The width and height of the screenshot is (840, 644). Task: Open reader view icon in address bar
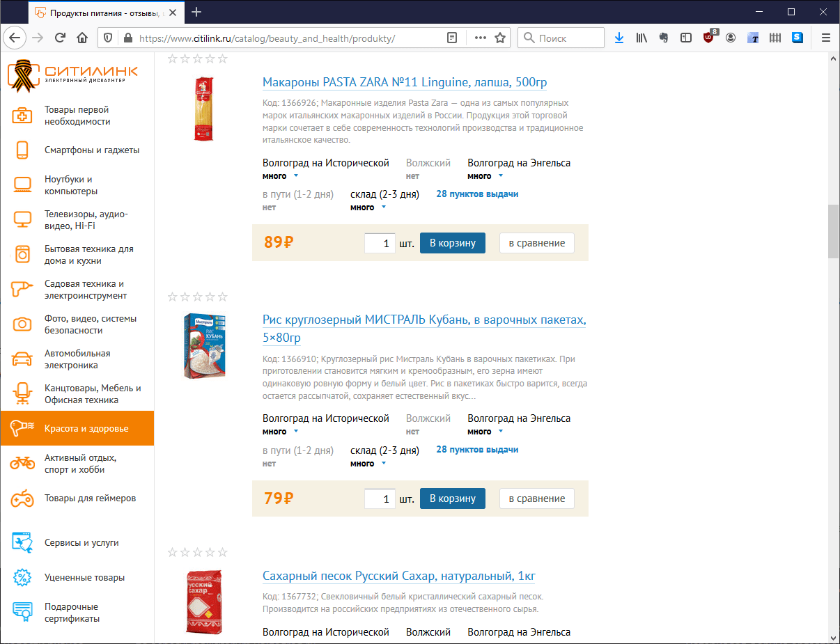(x=452, y=38)
